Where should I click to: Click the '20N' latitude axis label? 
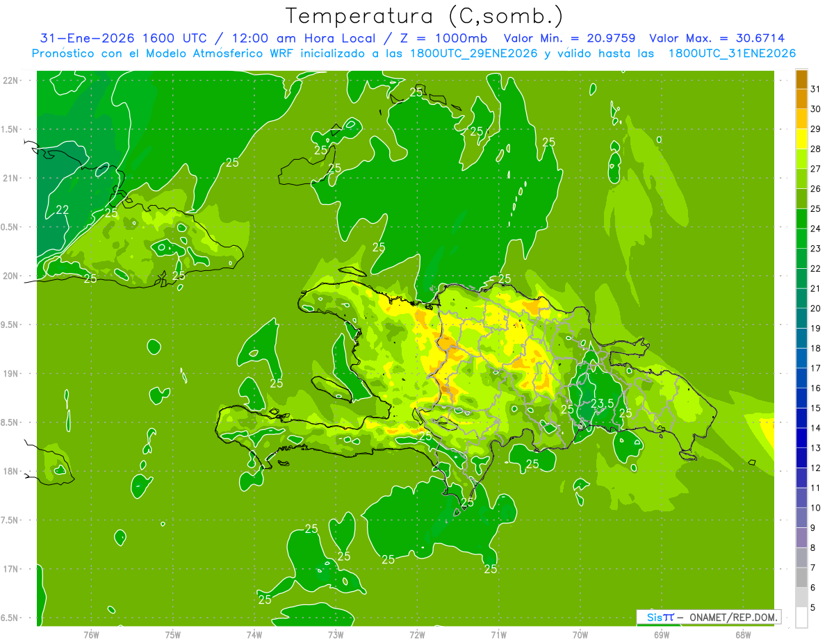pyautogui.click(x=11, y=276)
